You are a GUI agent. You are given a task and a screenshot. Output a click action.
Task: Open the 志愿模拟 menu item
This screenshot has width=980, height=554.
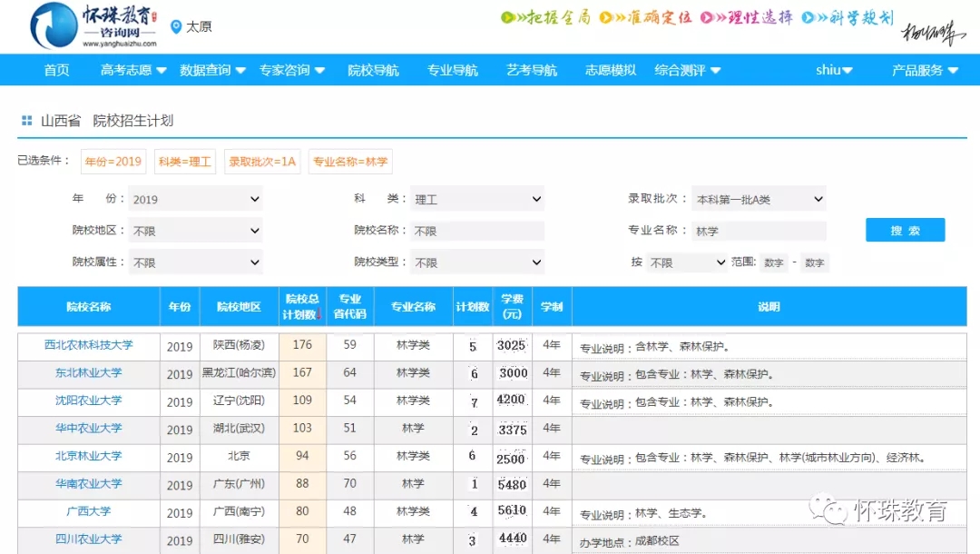click(609, 69)
